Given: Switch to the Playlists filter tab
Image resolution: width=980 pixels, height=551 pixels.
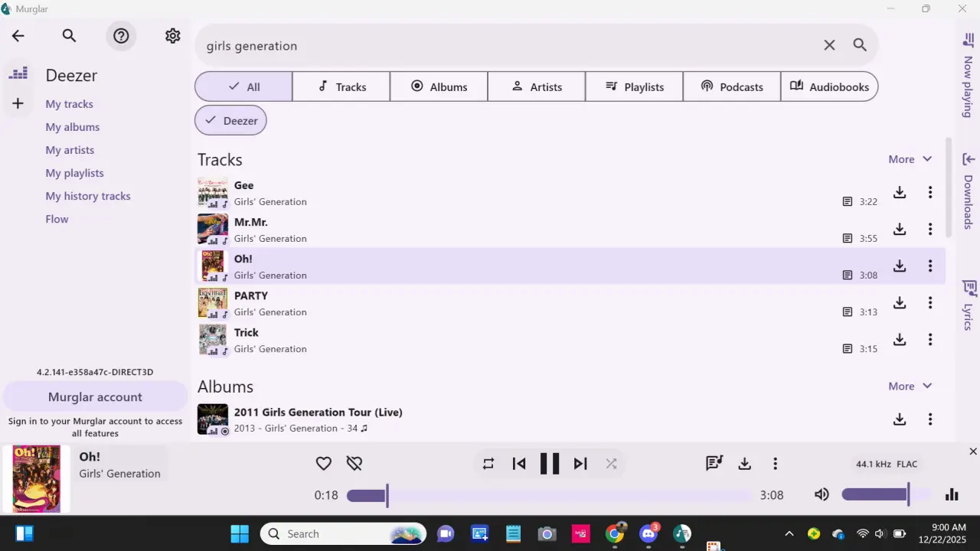Looking at the screenshot, I should (x=634, y=86).
